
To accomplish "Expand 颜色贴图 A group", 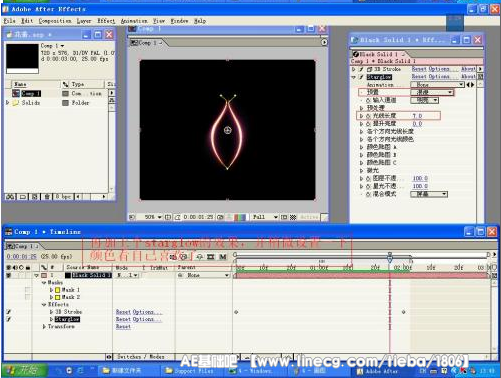I will [x=361, y=147].
